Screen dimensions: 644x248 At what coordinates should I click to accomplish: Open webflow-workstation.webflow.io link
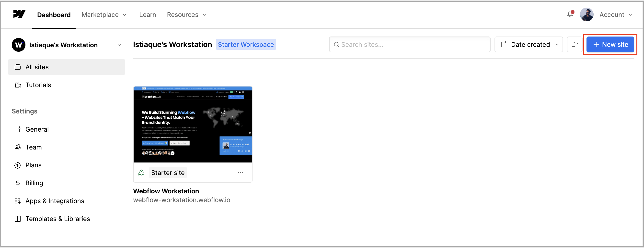click(182, 200)
